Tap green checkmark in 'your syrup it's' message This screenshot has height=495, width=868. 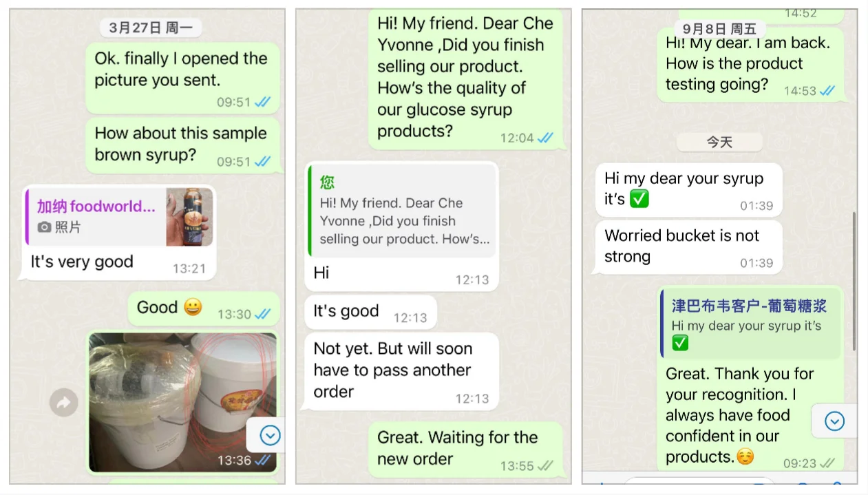pyautogui.click(x=639, y=200)
